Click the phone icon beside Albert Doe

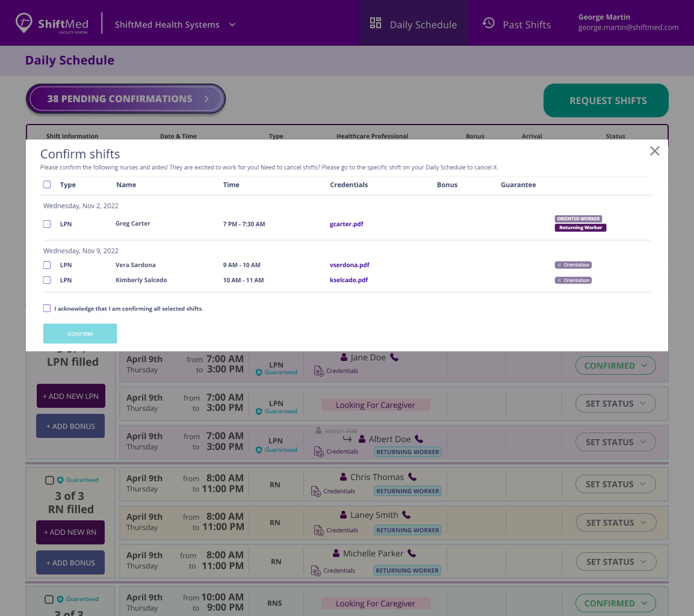419,439
